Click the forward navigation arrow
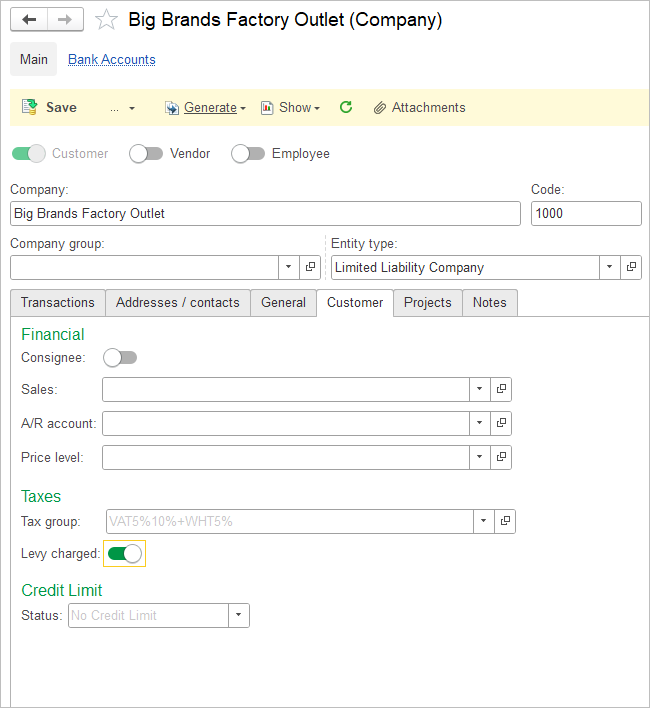The image size is (650, 708). click(x=64, y=20)
